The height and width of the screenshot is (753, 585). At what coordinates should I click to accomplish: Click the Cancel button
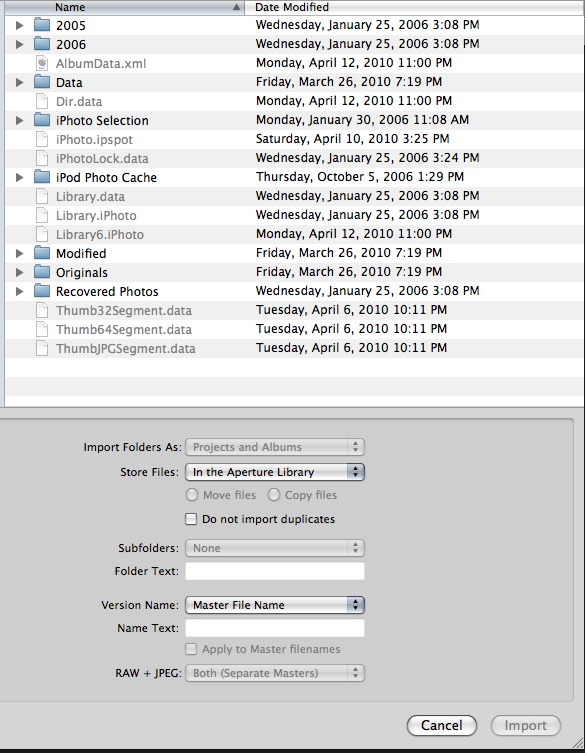pos(442,725)
